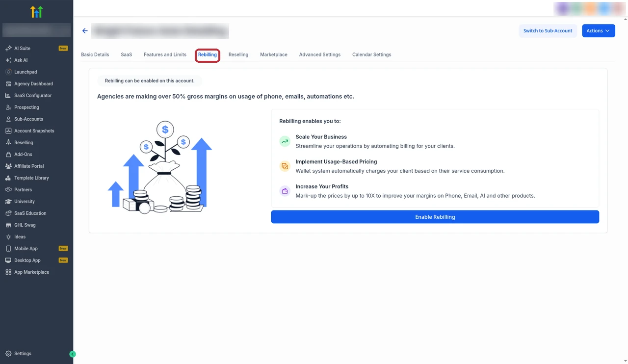Click the Settings gear icon
The height and width of the screenshot is (364, 628).
(8, 354)
